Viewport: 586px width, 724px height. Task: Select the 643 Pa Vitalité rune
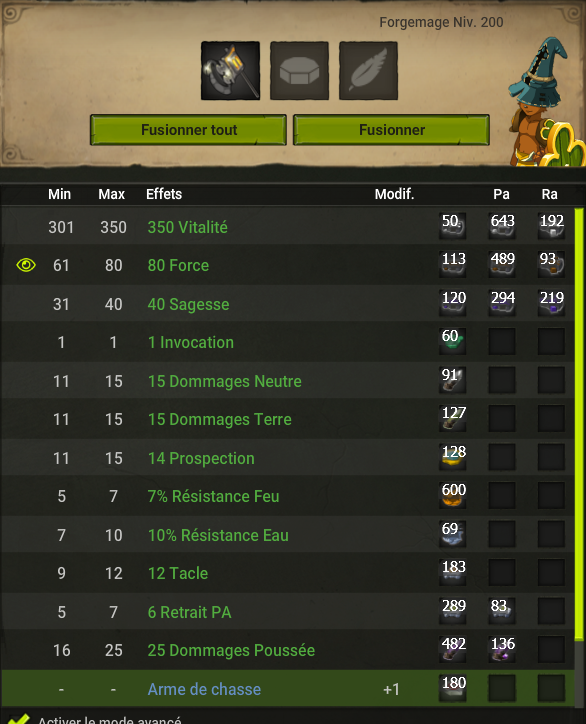(x=502, y=226)
